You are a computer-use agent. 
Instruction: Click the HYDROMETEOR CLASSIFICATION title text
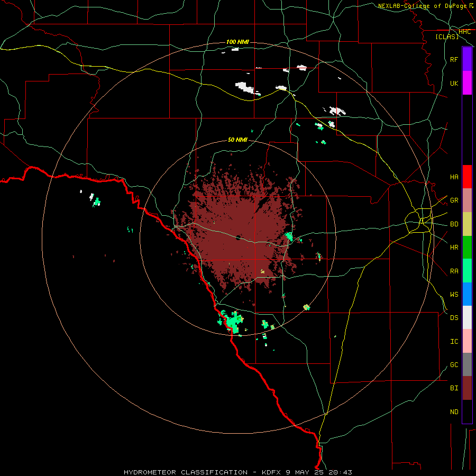(x=186, y=472)
